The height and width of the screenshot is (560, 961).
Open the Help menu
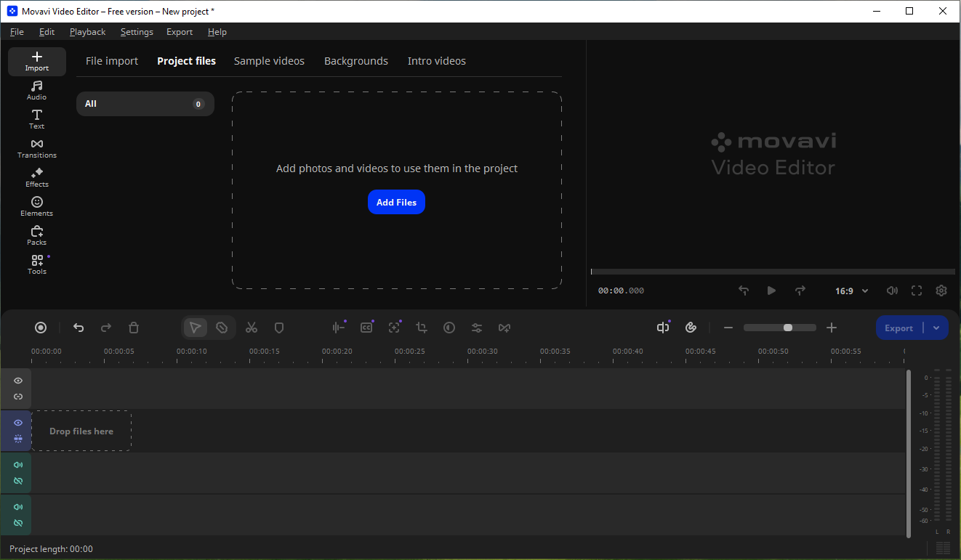click(x=217, y=32)
